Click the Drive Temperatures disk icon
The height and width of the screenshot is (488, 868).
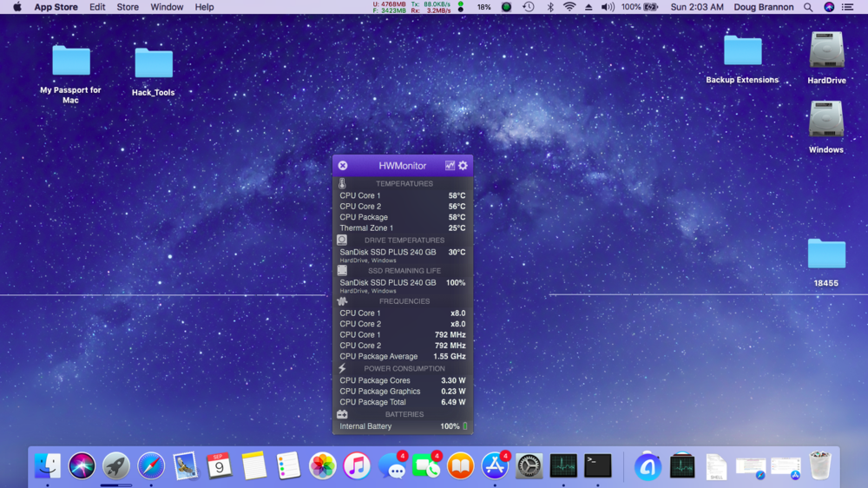tap(342, 241)
